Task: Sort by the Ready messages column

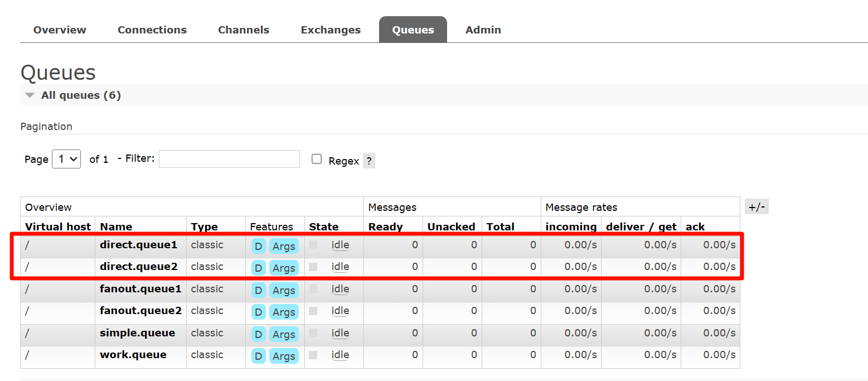Action: [385, 226]
